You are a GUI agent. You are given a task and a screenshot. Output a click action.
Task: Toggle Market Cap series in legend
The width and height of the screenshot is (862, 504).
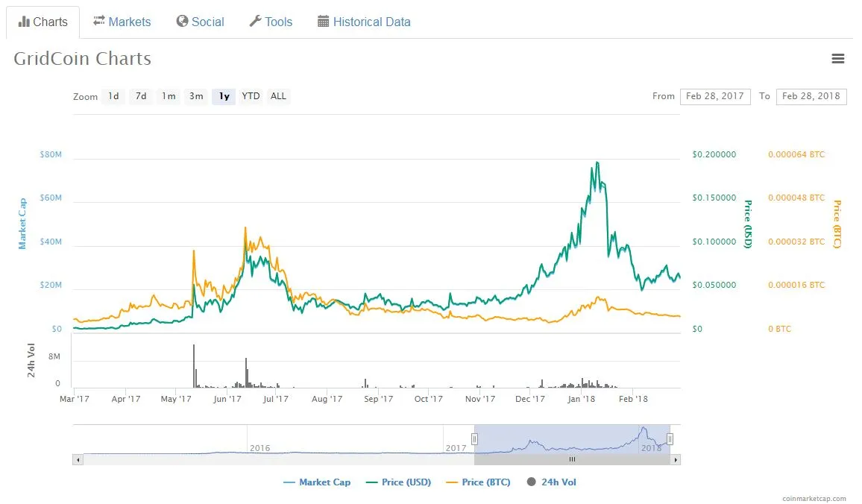coord(317,482)
